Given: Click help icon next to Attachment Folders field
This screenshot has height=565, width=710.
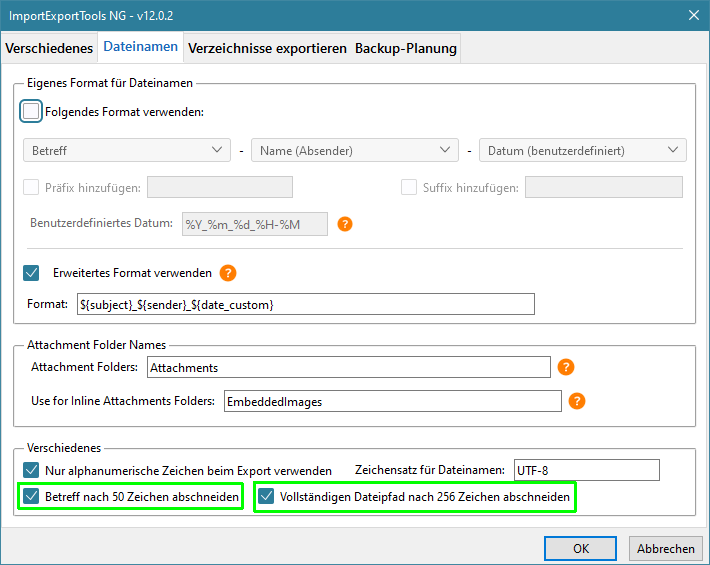Looking at the screenshot, I should tap(566, 367).
